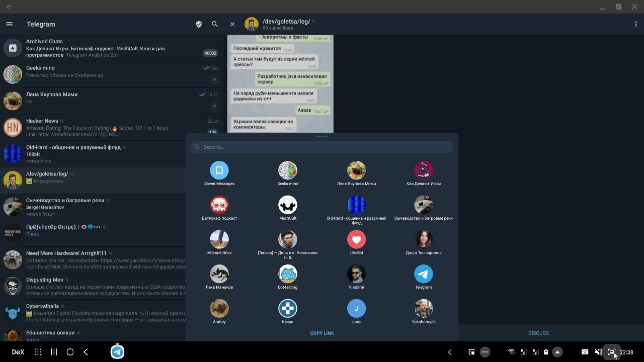Select Andrey in share sheet
Screen dimensions: 644x362
point(219,312)
